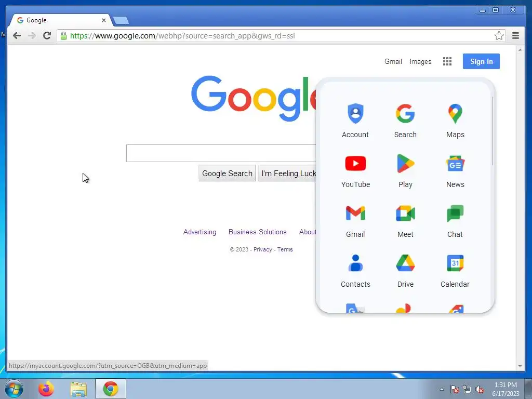View the green lock site security info
The height and width of the screenshot is (399, 532).
[63, 36]
